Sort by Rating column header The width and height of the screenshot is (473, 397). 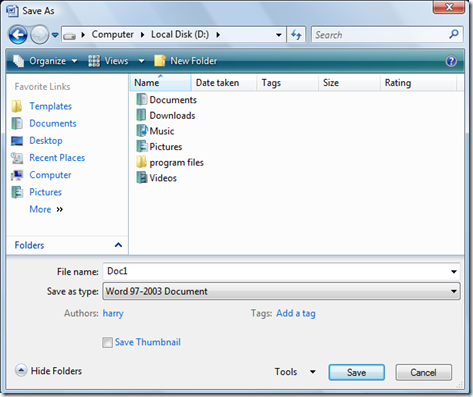point(418,83)
